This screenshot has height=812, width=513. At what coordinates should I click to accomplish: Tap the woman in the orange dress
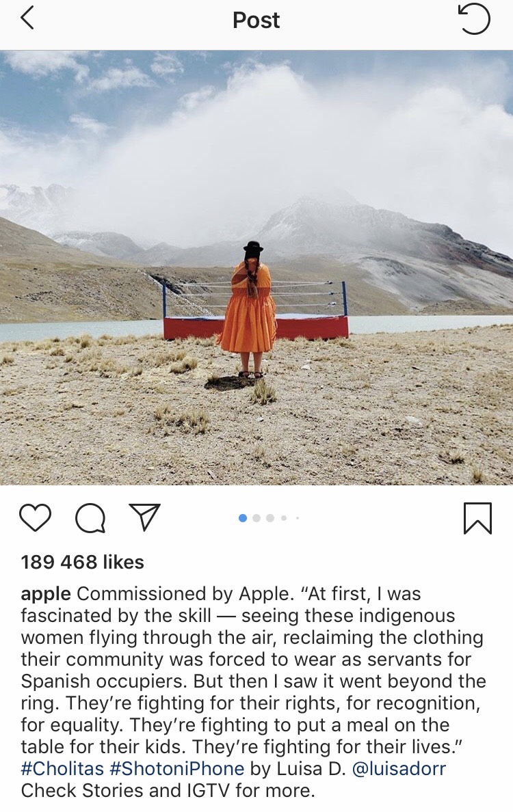point(249,309)
